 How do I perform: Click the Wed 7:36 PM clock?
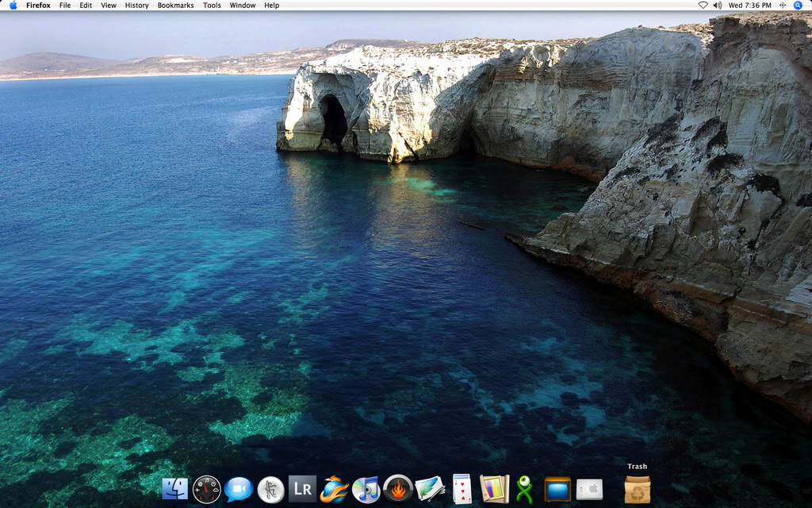coord(749,6)
